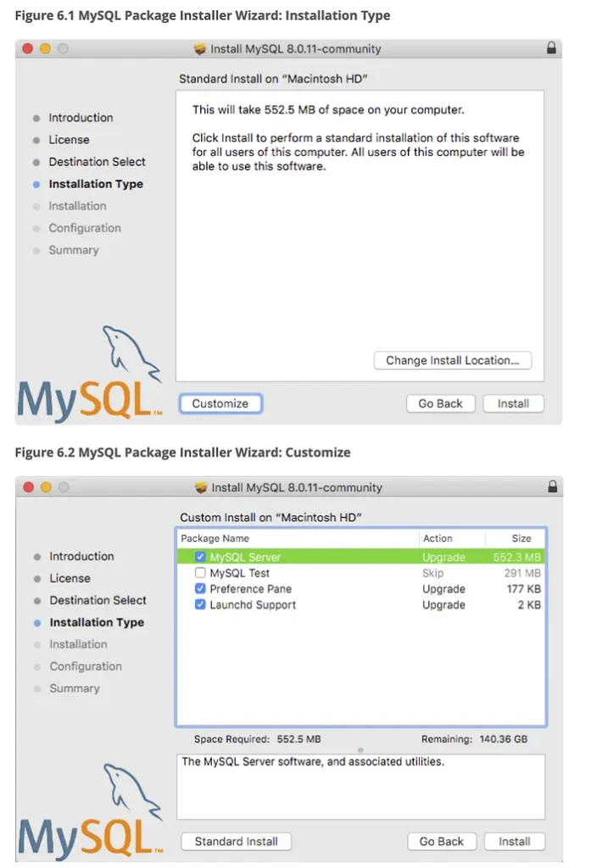The height and width of the screenshot is (868, 608).
Task: Click Install in the Custom Install window
Action: pyautogui.click(x=515, y=842)
